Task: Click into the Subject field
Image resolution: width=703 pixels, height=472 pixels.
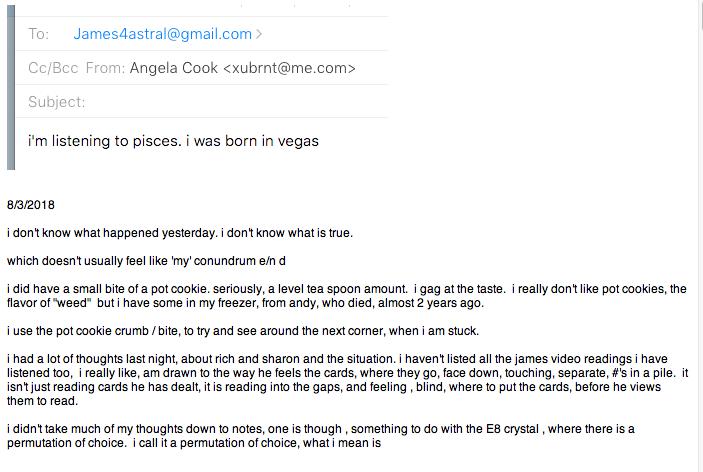Action: point(202,102)
